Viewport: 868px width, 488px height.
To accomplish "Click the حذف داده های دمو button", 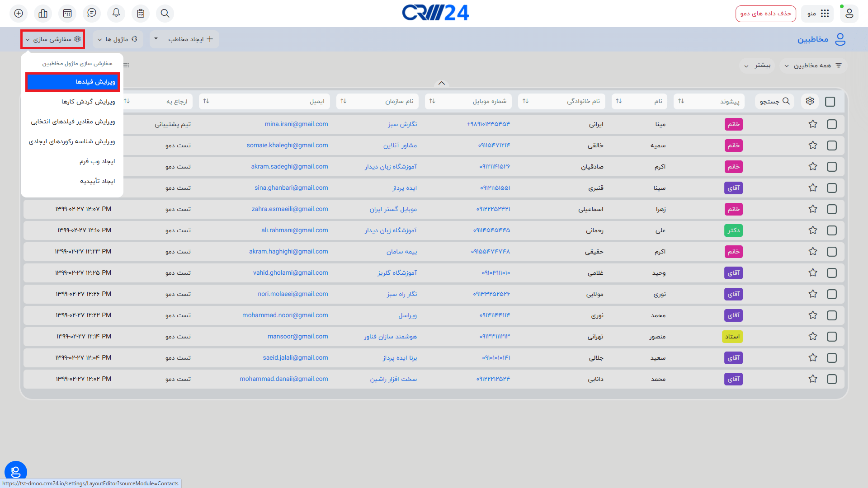I will 765,14.
